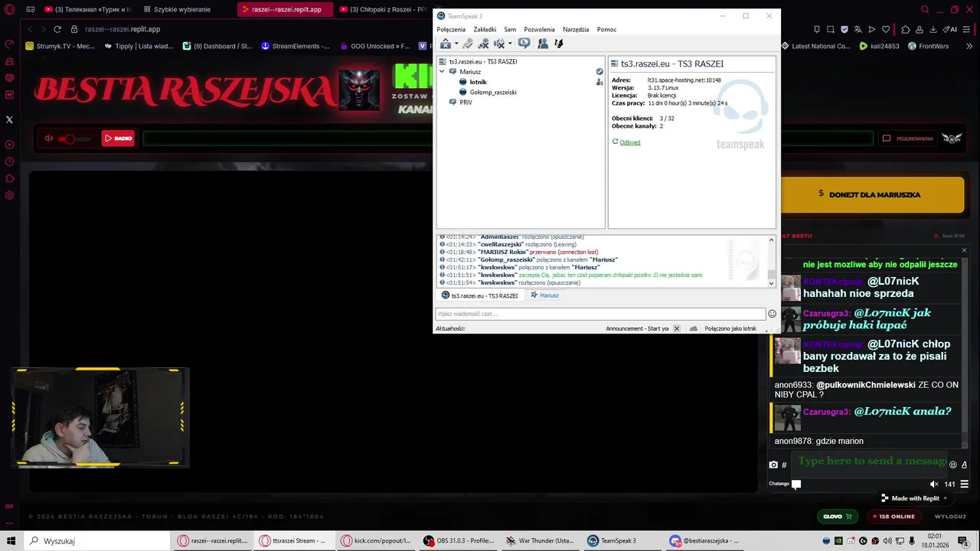The width and height of the screenshot is (980, 551).
Task: Open the emoticon picker in TeamSpeak chat
Action: (772, 314)
